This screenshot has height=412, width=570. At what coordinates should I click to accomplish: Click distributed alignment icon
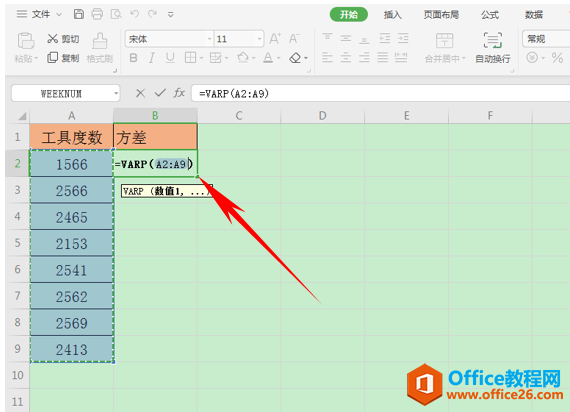pos(401,57)
